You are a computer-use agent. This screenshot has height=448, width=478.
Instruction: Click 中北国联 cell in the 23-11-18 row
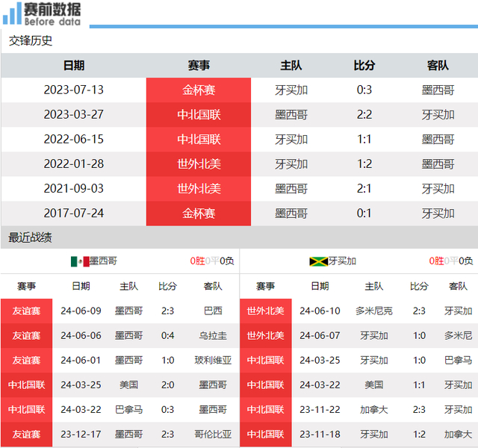(266, 435)
